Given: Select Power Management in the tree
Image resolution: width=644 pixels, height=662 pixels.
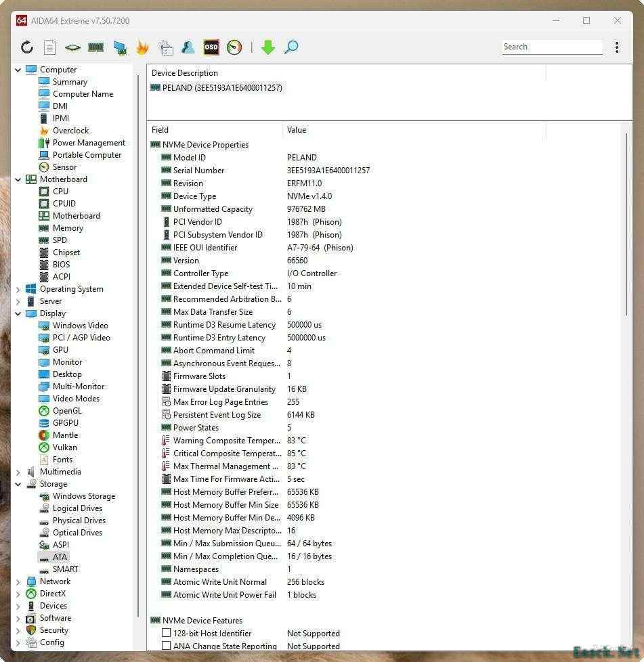Looking at the screenshot, I should pos(89,143).
